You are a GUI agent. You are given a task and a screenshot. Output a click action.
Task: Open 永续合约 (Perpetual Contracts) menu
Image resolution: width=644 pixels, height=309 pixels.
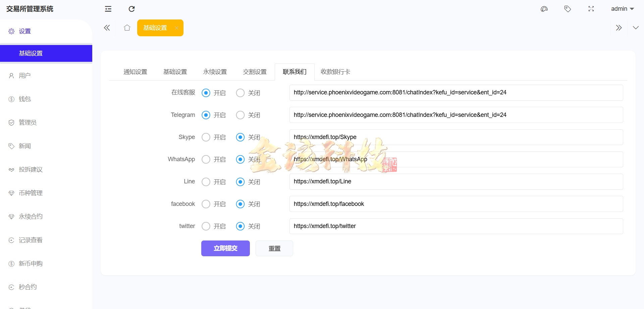(31, 216)
